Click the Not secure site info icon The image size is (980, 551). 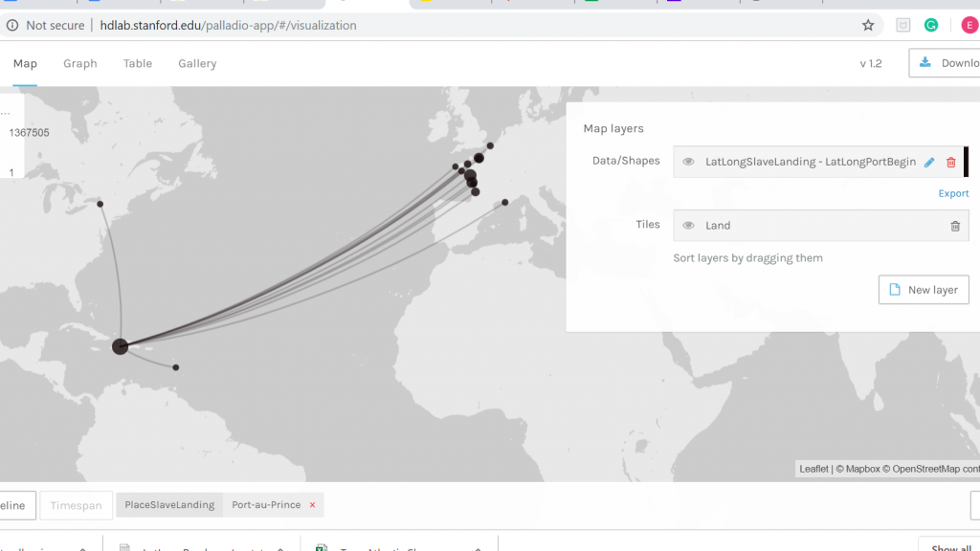click(12, 26)
